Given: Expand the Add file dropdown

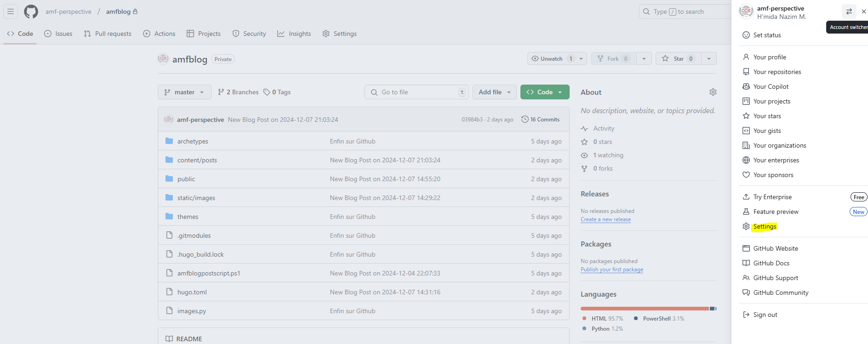Looking at the screenshot, I should (495, 92).
